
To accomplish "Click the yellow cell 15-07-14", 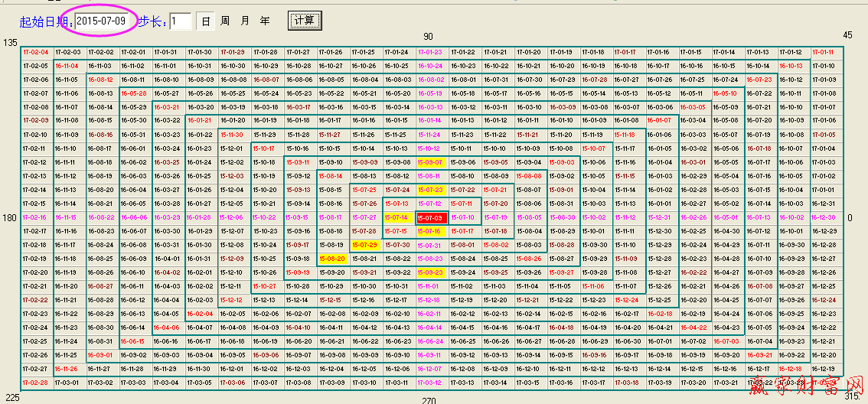I will (396, 218).
